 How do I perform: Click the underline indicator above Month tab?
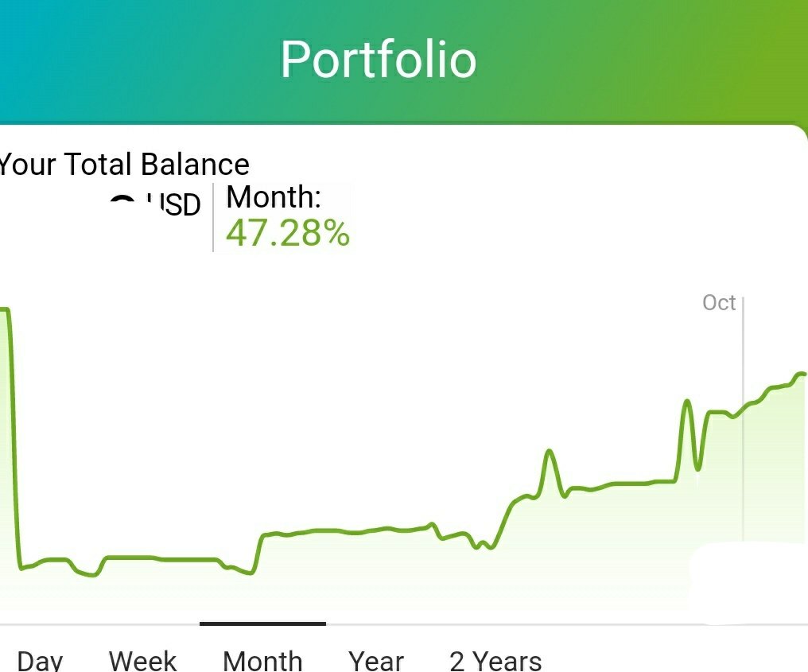point(262,623)
